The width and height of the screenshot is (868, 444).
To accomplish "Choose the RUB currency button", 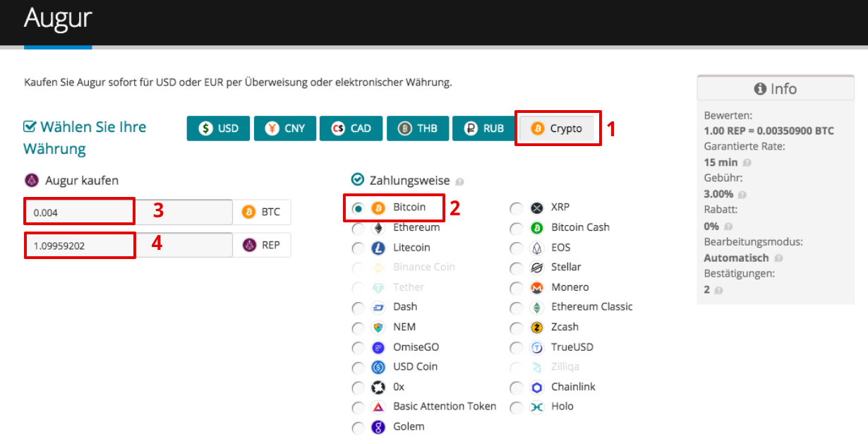I will (x=483, y=128).
